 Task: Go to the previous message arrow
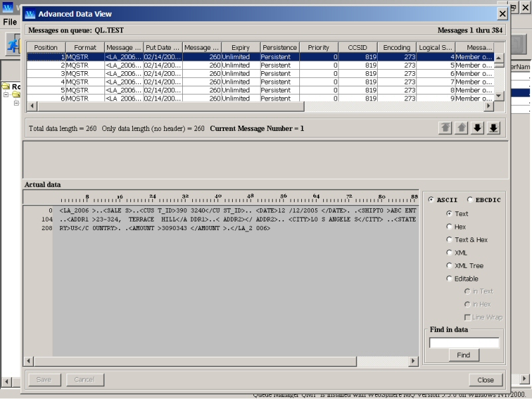(x=462, y=128)
